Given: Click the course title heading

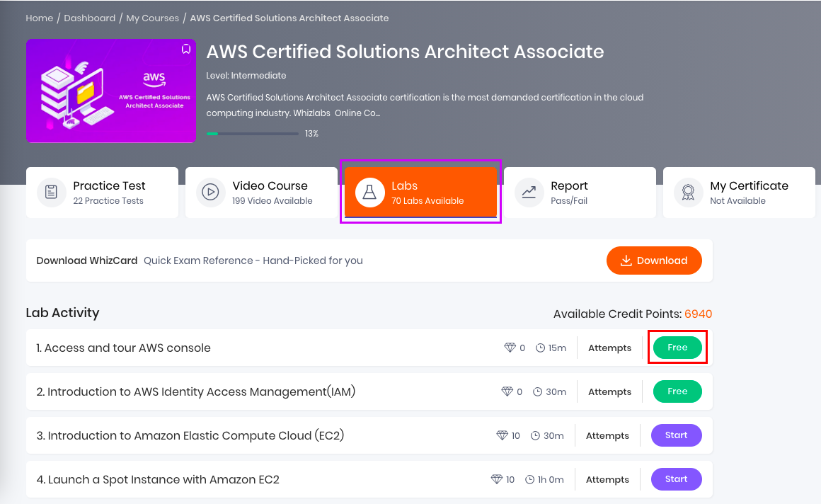Looking at the screenshot, I should point(405,52).
